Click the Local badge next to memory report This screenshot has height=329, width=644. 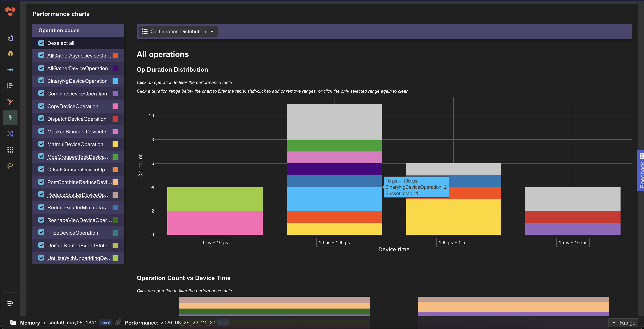[105, 322]
